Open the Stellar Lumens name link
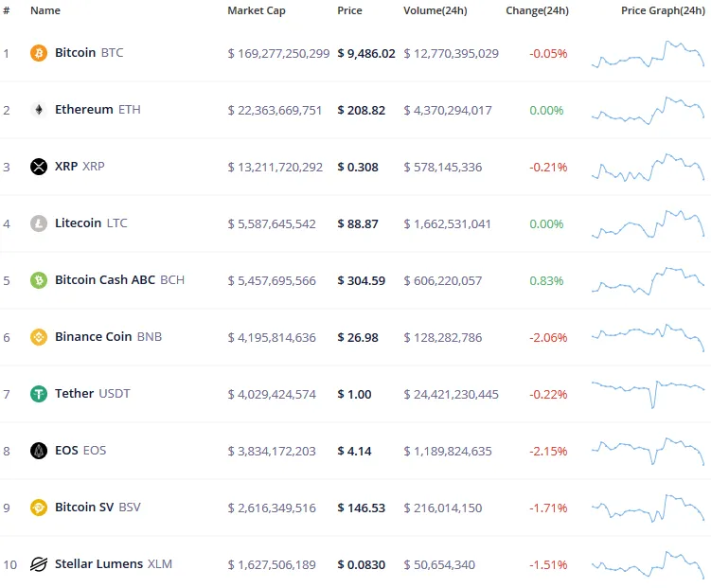The height and width of the screenshot is (588, 711). click(98, 563)
